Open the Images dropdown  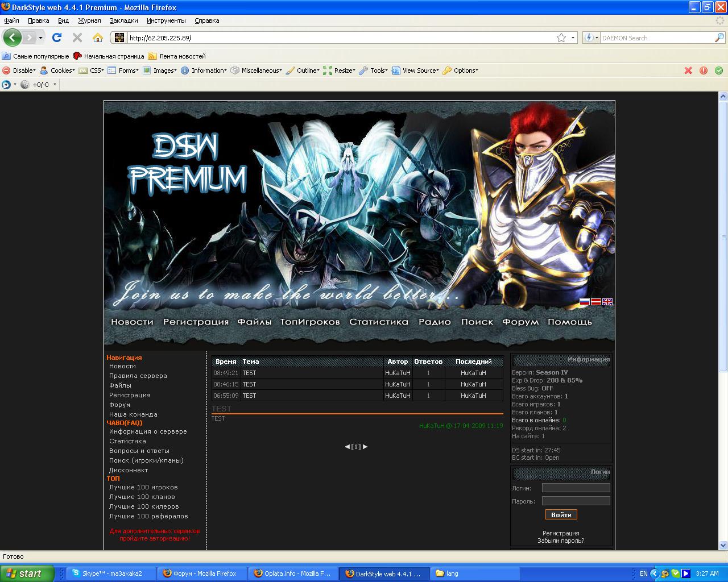tap(160, 70)
